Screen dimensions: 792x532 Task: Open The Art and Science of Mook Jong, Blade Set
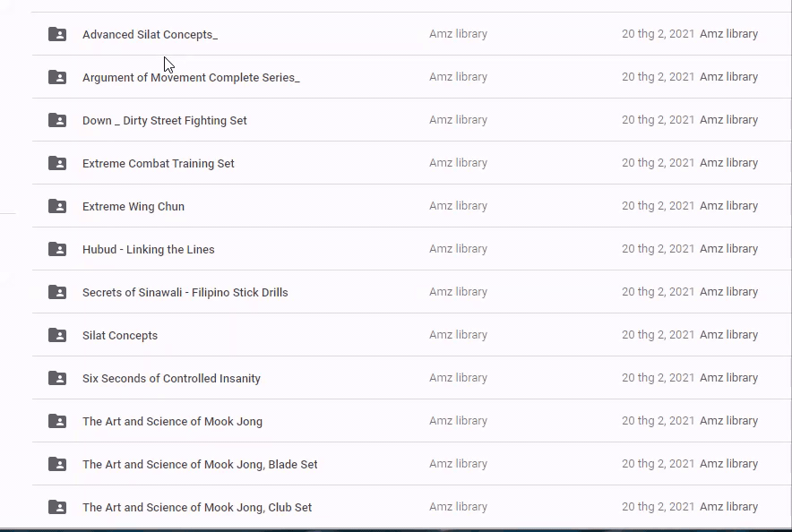tap(200, 465)
